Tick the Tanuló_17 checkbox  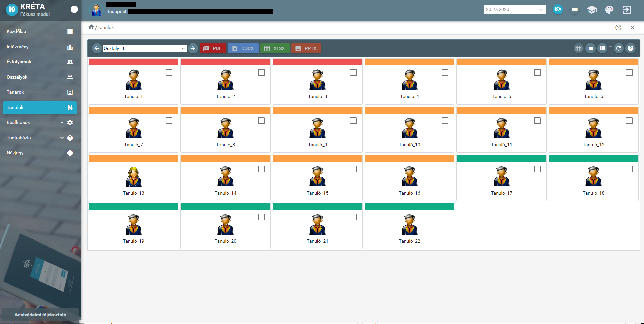(537, 169)
